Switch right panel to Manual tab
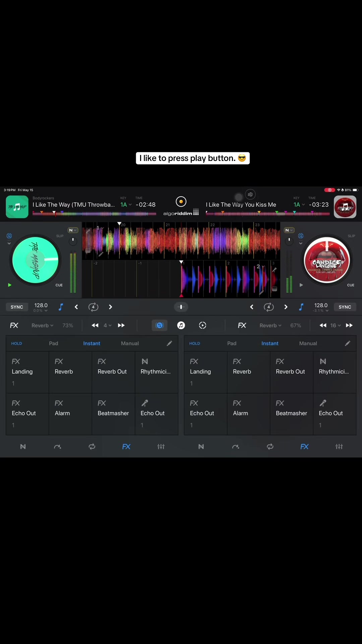Viewport: 362px width, 644px height. point(308,343)
